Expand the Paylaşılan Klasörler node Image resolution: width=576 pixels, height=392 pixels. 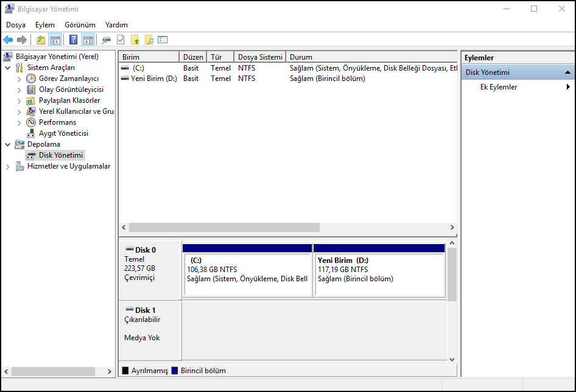(x=19, y=100)
